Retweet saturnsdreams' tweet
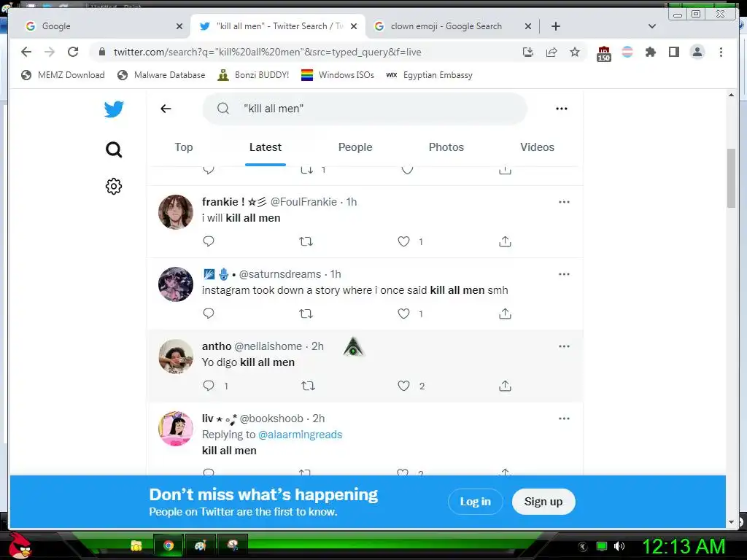The width and height of the screenshot is (747, 560). point(306,314)
